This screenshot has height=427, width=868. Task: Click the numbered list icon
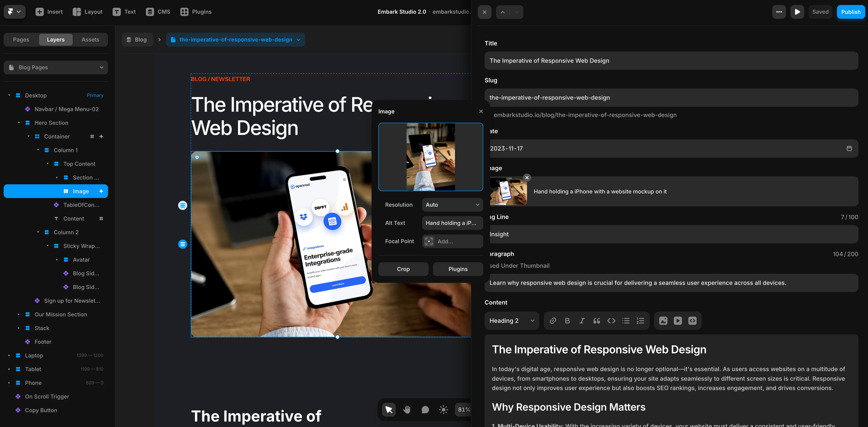640,321
